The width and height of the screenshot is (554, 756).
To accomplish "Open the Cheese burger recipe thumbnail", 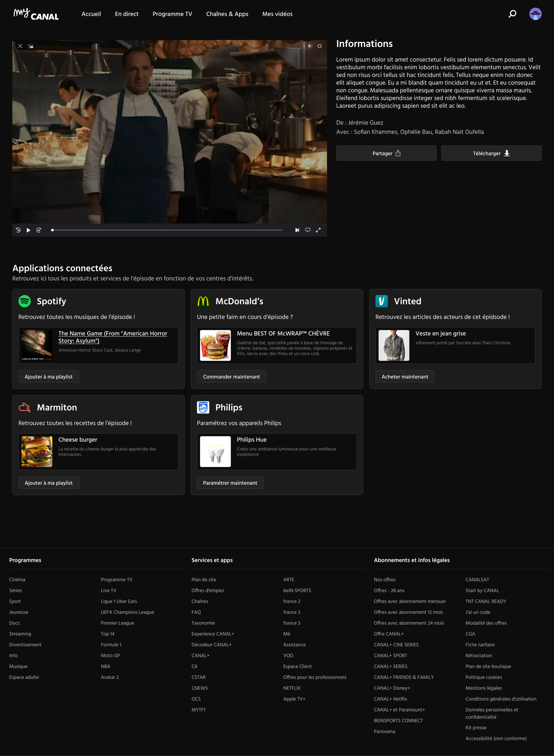I will 37,452.
